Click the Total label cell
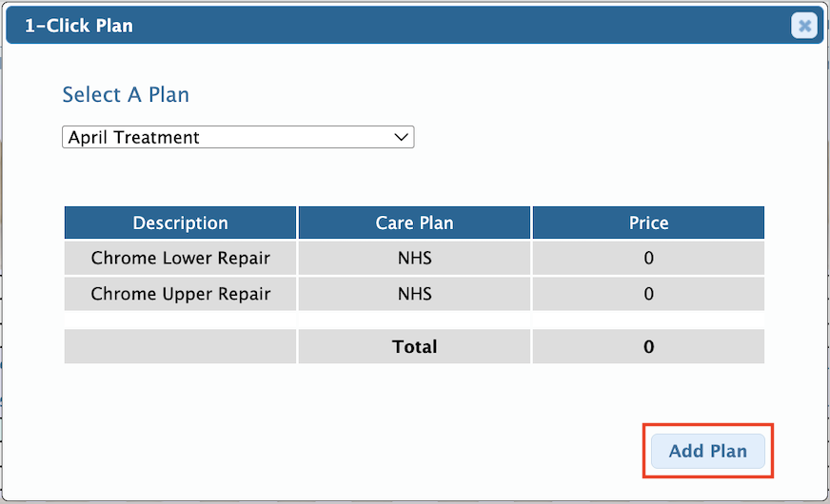 coord(414,347)
